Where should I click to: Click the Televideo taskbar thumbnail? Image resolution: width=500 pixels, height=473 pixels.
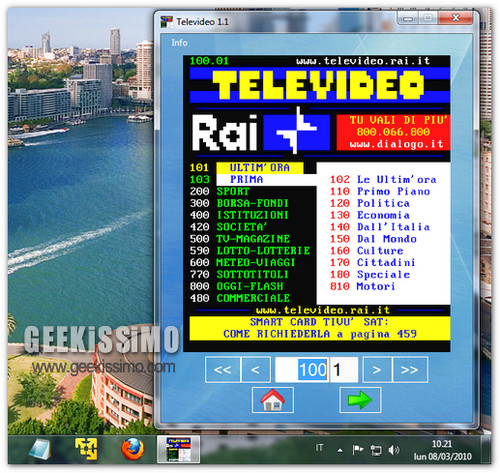(178, 449)
